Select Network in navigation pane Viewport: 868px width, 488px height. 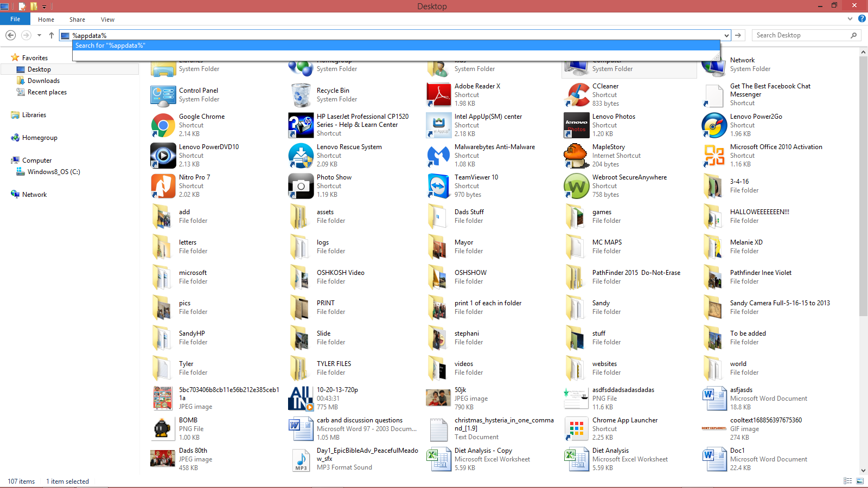point(34,195)
